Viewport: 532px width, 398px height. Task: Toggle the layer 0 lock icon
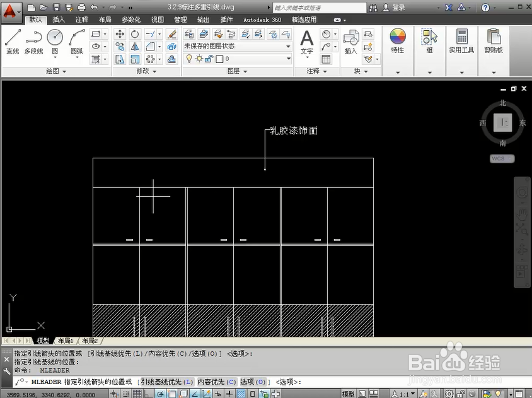click(209, 59)
